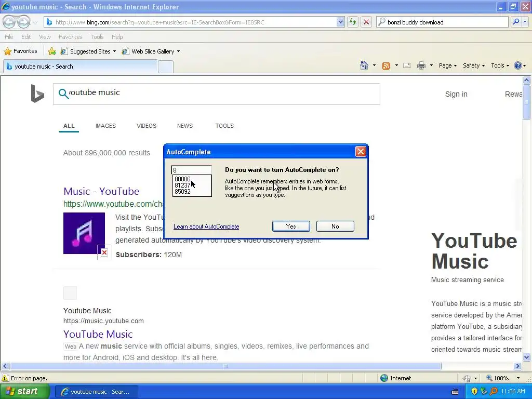Click the address bar URL field
This screenshot has height=399, width=532.
[195, 22]
